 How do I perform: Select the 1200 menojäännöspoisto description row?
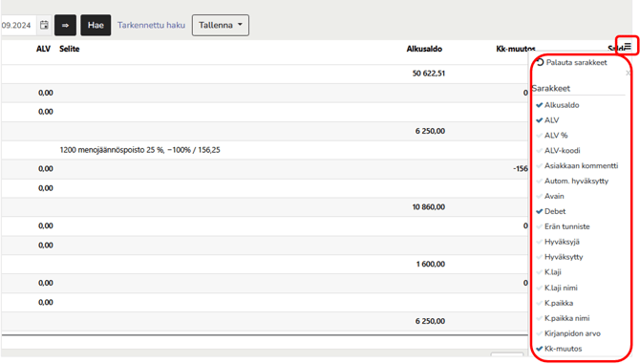(x=140, y=150)
